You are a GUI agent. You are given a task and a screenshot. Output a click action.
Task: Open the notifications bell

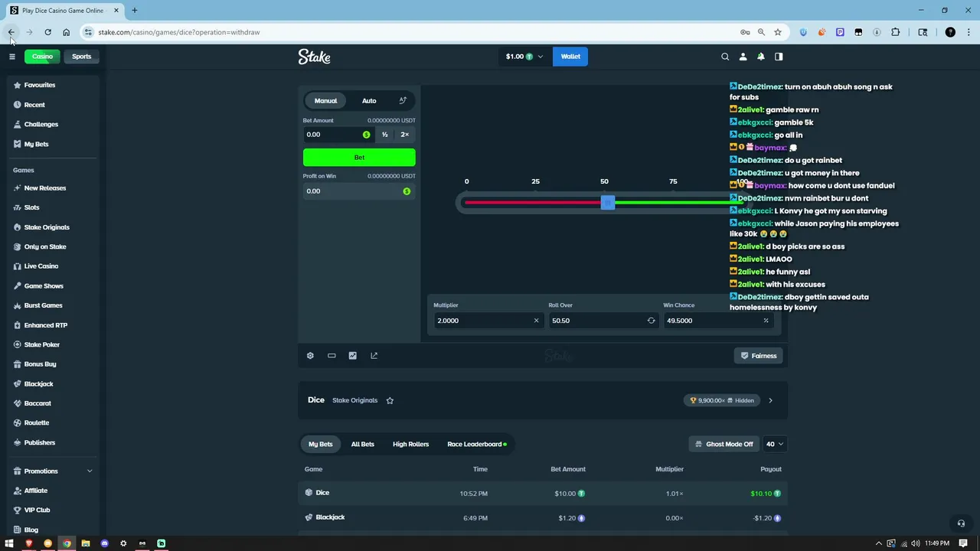tap(761, 57)
